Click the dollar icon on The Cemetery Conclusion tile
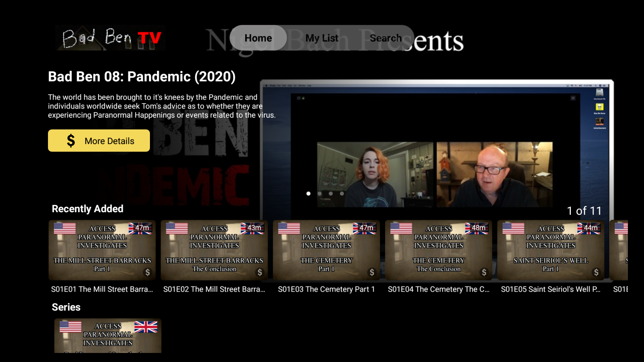The width and height of the screenshot is (644, 362). (484, 273)
